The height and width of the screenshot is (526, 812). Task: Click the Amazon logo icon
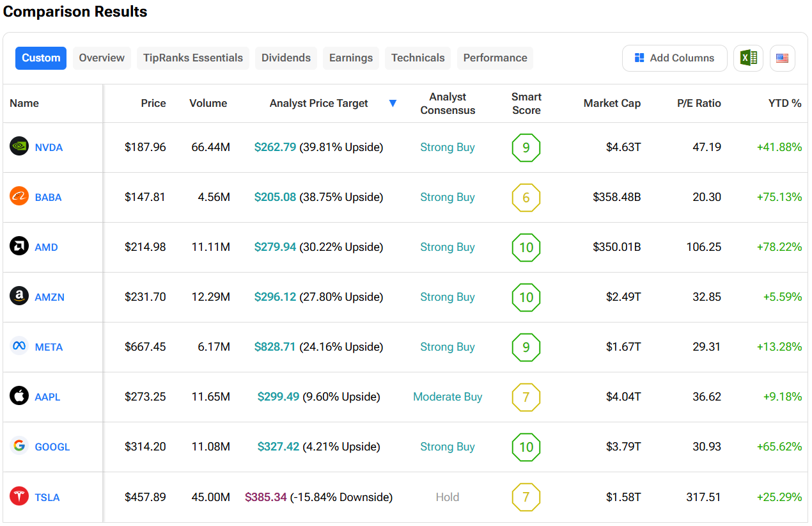click(19, 296)
